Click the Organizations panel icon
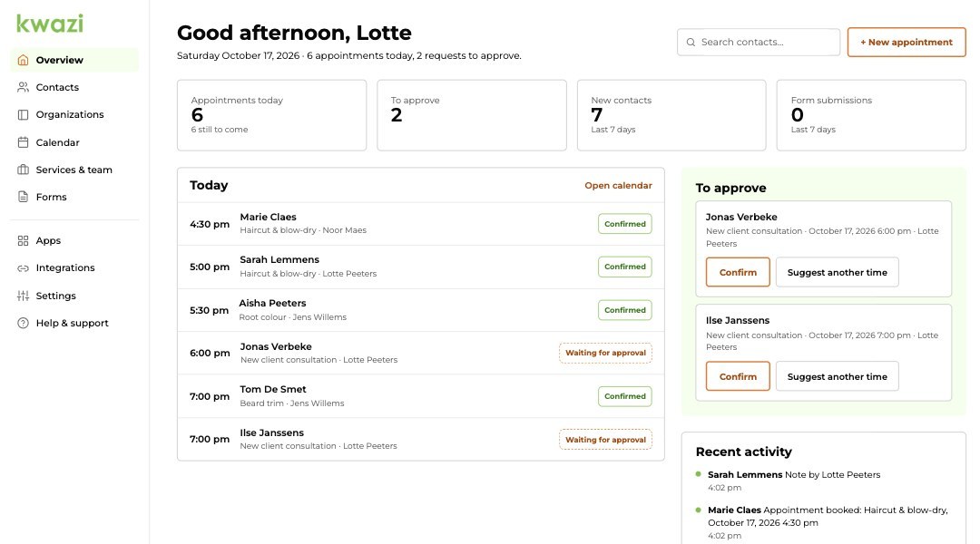The height and width of the screenshot is (544, 980). tap(23, 115)
